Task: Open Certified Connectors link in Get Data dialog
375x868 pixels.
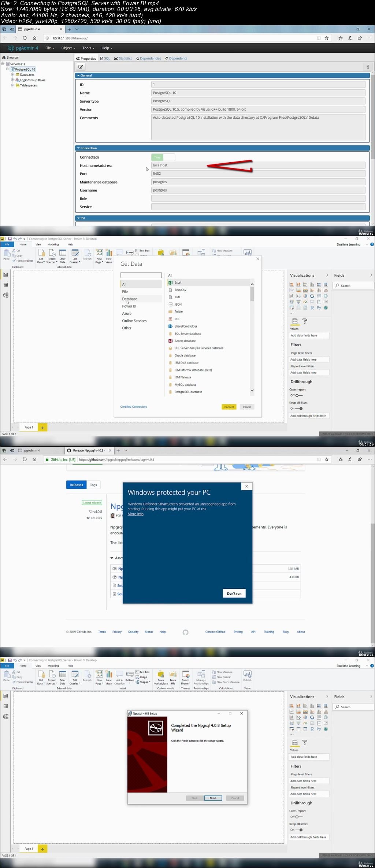Action: [x=134, y=407]
